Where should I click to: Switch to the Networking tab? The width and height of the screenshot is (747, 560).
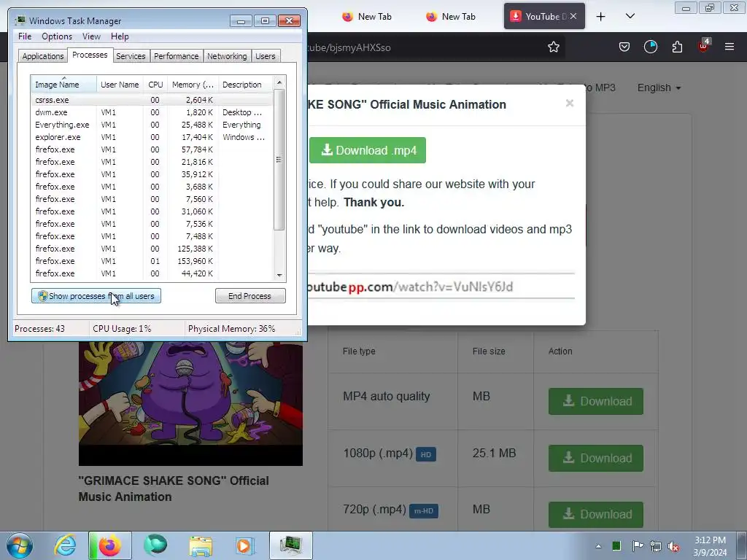[227, 56]
